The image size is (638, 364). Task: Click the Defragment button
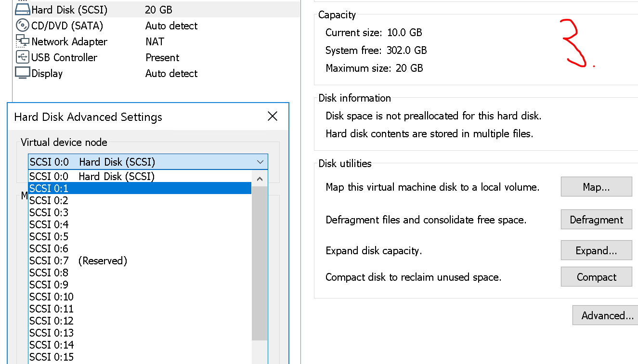(x=596, y=220)
